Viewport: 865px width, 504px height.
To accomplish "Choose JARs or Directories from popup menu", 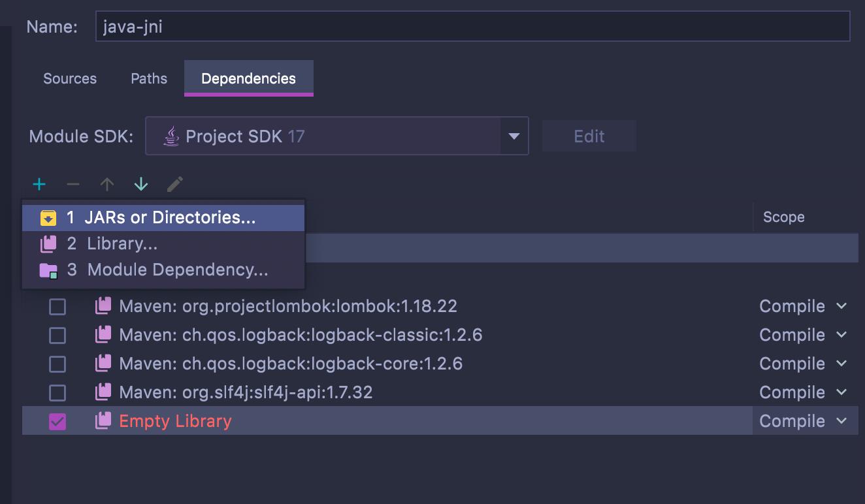I will tap(163, 217).
